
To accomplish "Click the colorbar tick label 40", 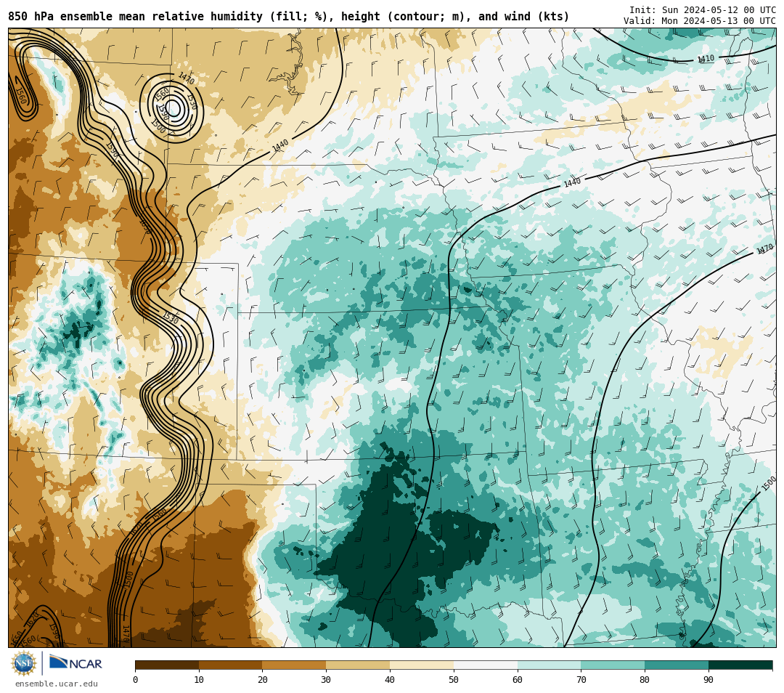I will (x=390, y=679).
